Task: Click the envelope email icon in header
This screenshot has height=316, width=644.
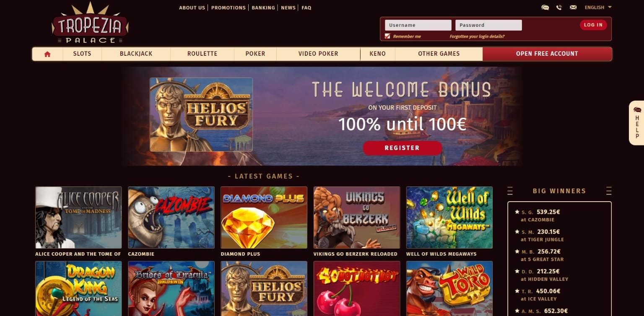Action: coord(573,8)
